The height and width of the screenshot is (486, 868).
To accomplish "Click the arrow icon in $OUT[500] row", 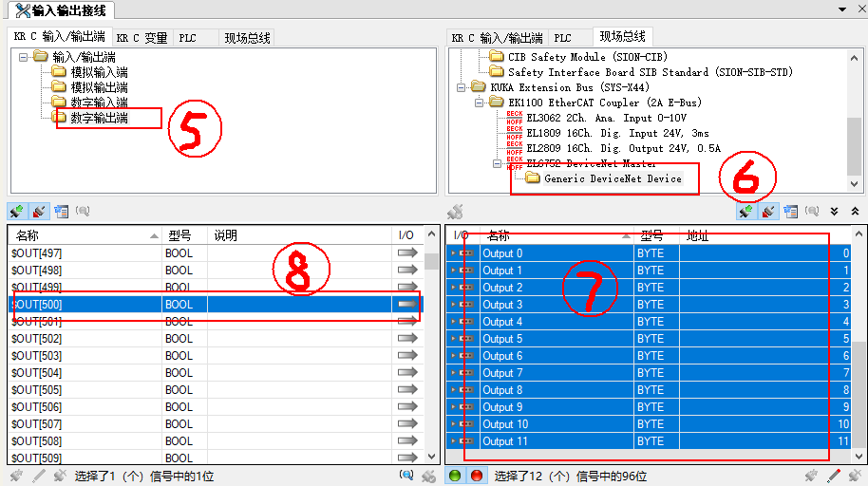I will (x=407, y=304).
